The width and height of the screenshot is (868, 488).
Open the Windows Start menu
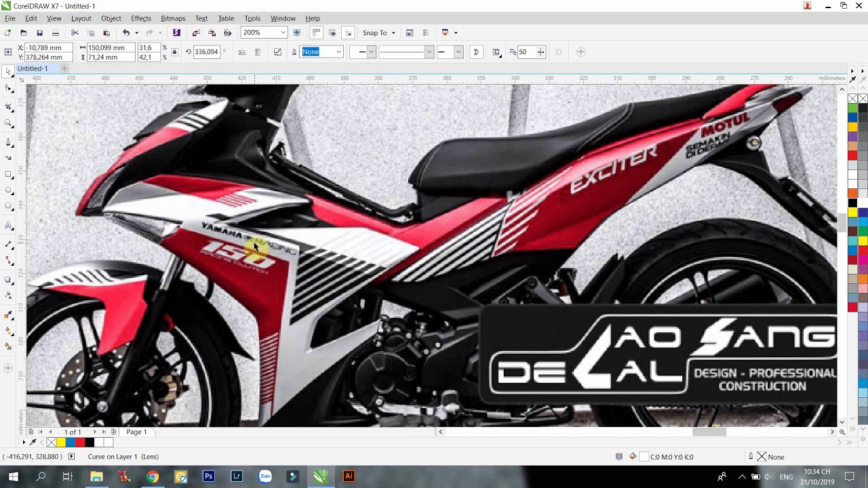(x=13, y=476)
